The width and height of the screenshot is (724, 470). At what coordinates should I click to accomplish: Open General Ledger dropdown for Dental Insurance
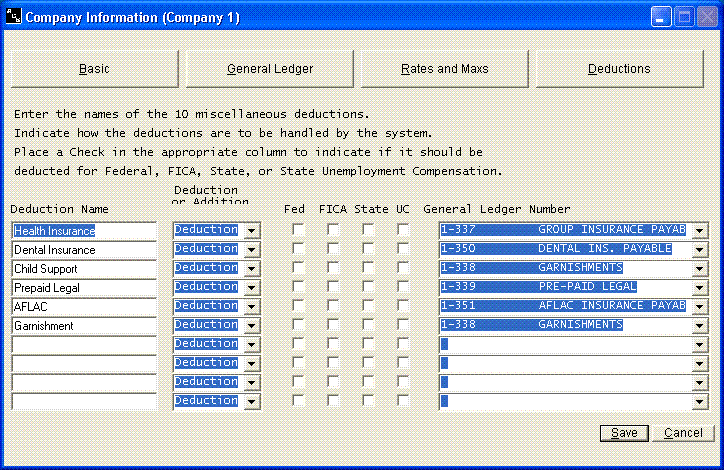[x=699, y=250]
